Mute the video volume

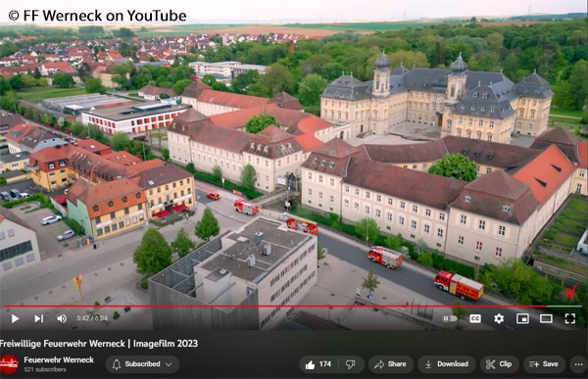pos(62,318)
